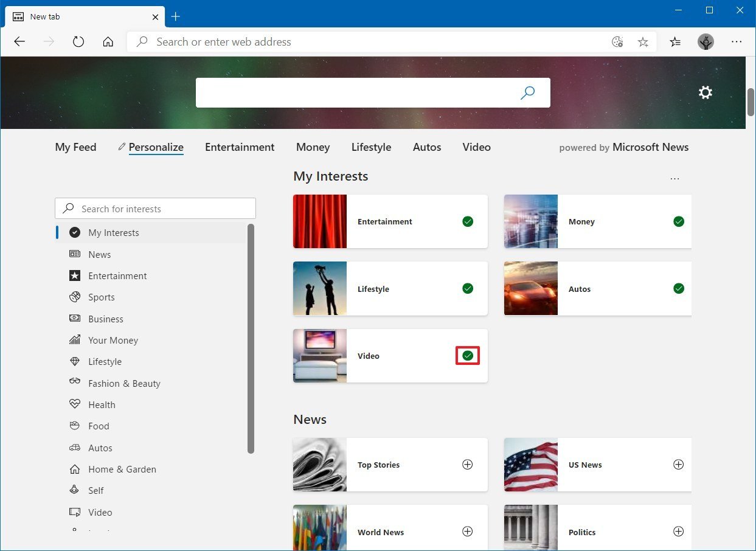This screenshot has width=756, height=551.
Task: Click the Search for interests field
Action: (x=156, y=209)
